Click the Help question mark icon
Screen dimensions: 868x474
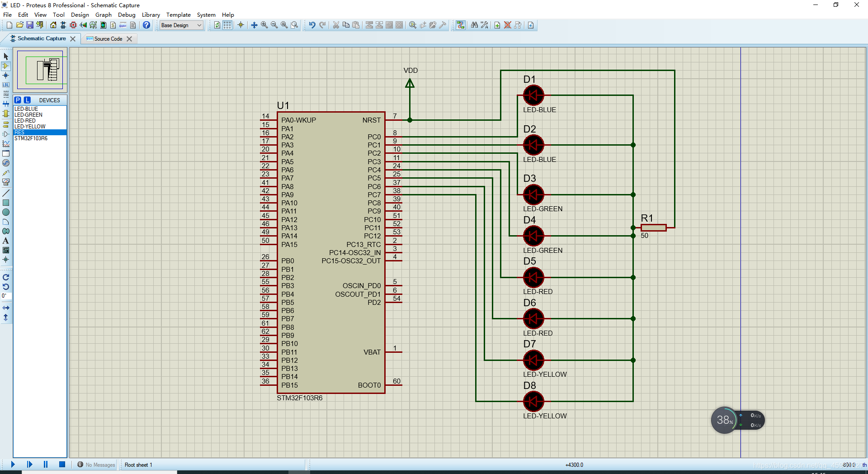146,25
